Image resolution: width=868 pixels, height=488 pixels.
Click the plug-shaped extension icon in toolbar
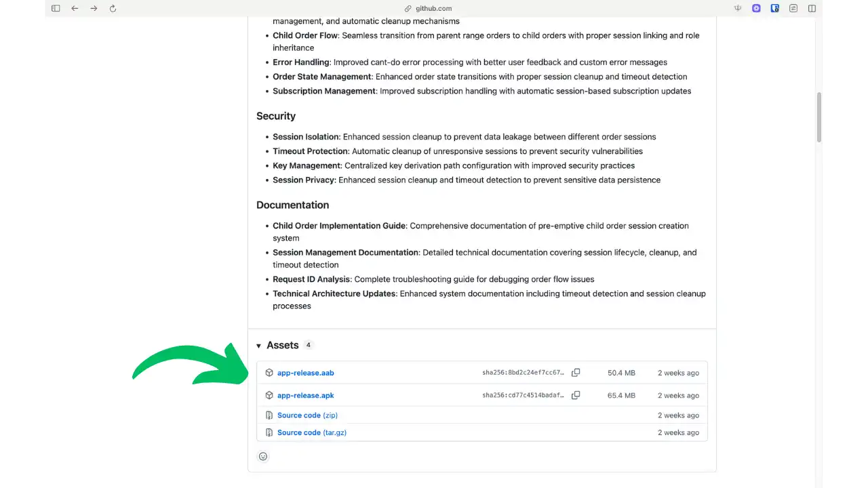click(x=738, y=8)
